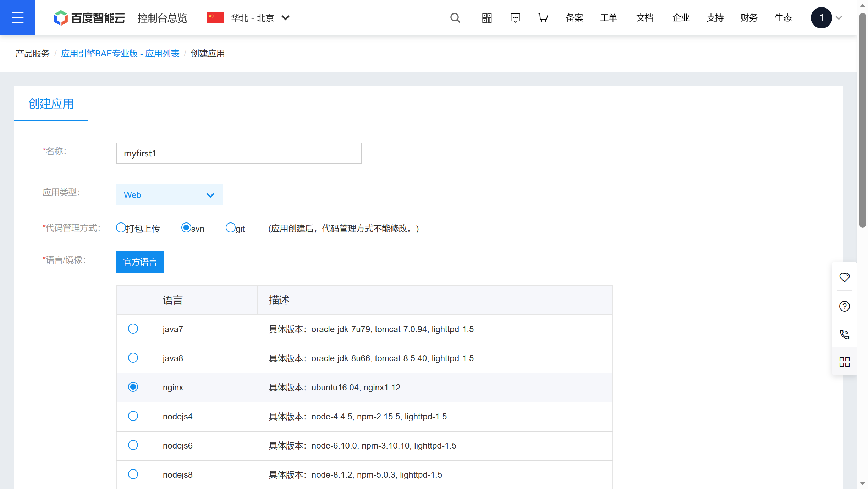Open the QR code icon
868x489 pixels.
click(487, 18)
